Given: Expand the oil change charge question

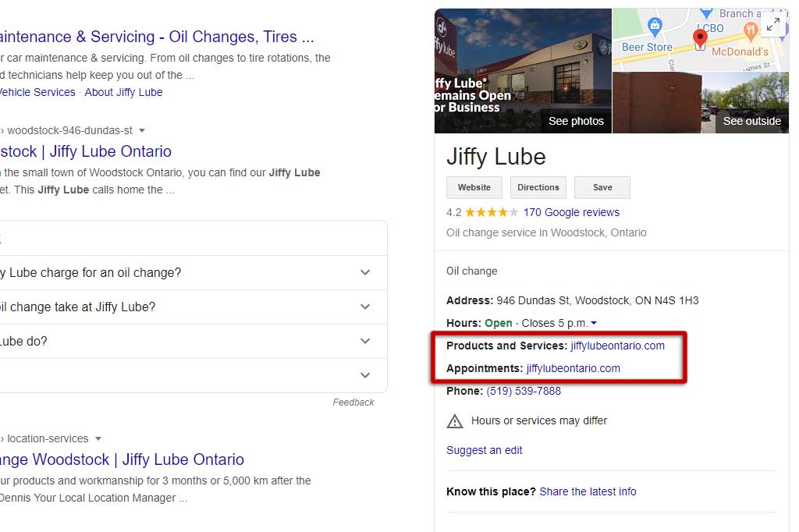Looking at the screenshot, I should tap(365, 272).
